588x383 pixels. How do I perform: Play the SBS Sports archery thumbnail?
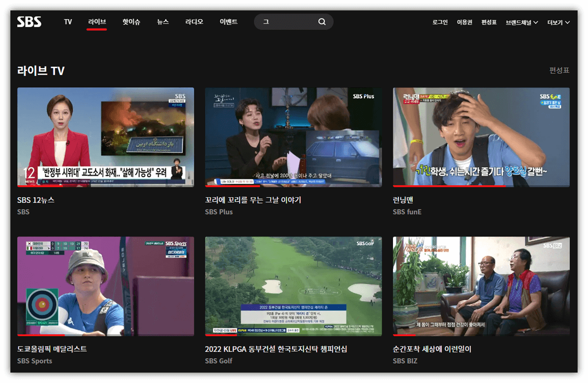[x=106, y=286]
